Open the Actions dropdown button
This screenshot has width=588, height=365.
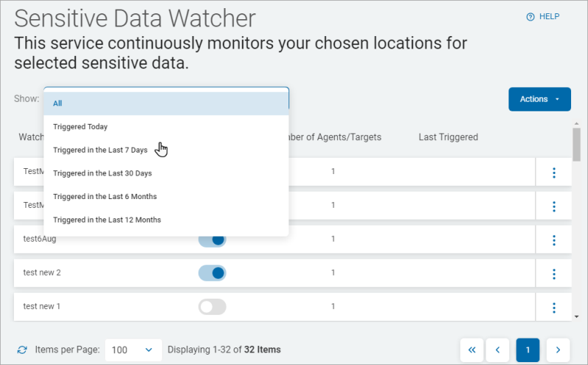point(539,100)
